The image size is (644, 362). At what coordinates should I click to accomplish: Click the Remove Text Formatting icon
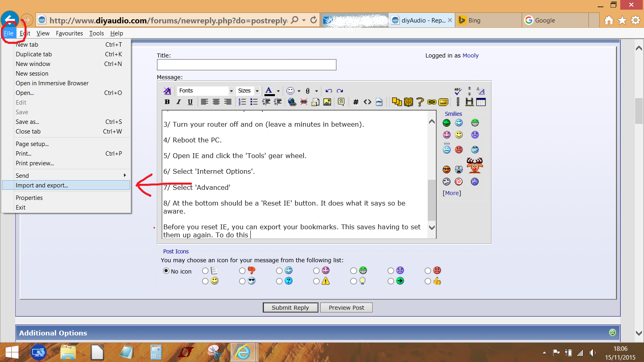(x=167, y=91)
